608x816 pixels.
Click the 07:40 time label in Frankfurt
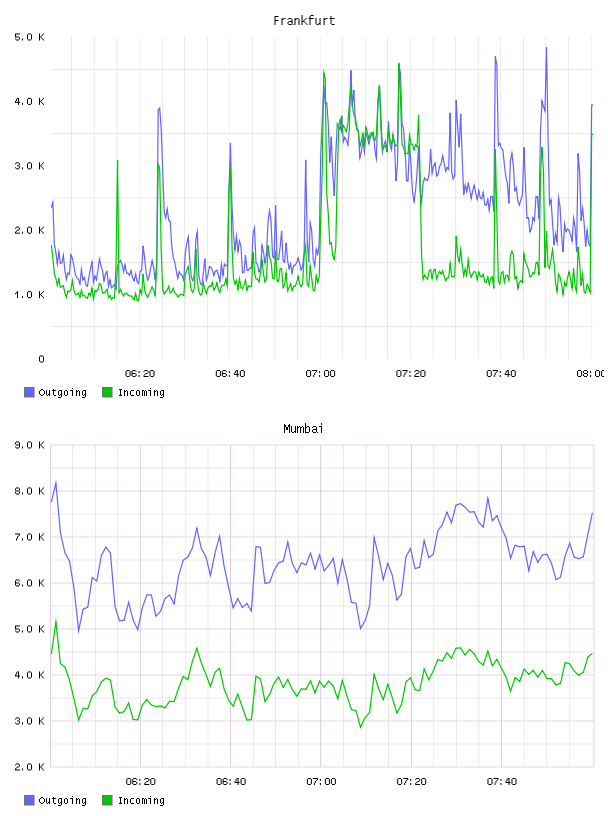click(x=501, y=374)
